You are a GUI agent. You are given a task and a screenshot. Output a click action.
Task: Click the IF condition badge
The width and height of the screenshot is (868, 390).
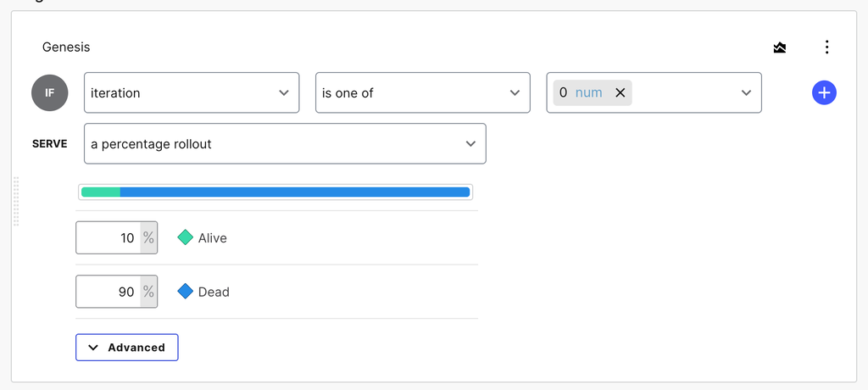(x=49, y=93)
